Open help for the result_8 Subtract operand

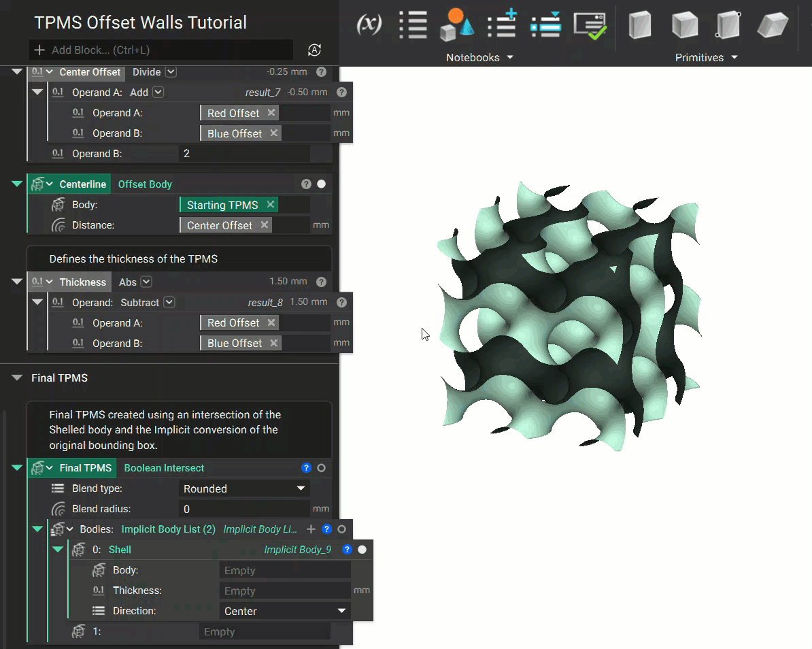tap(342, 303)
